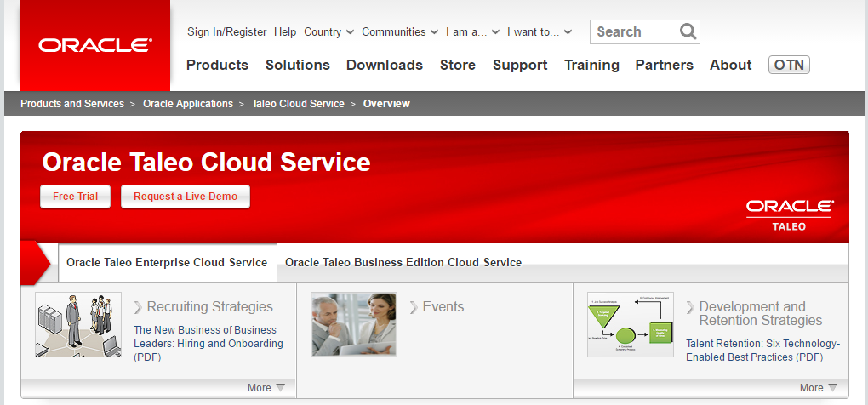Open 'The New Business of Business Leaders' PDF

pos(208,344)
